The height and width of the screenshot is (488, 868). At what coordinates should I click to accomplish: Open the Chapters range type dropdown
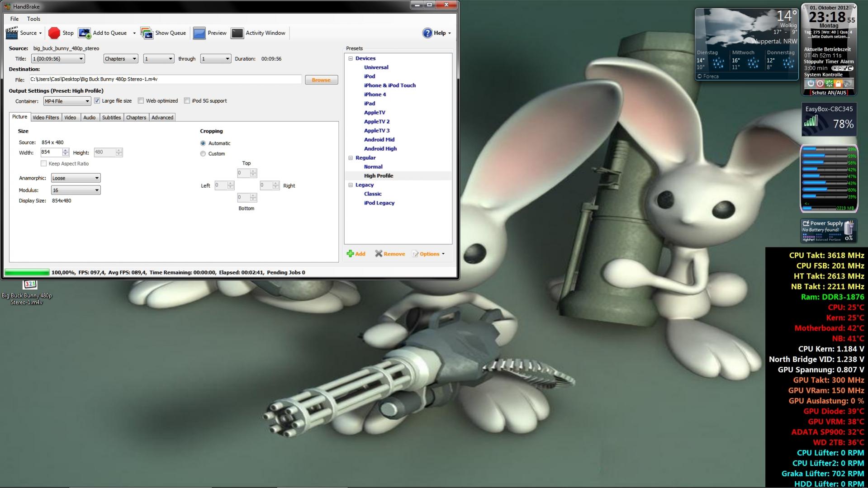tap(120, 59)
